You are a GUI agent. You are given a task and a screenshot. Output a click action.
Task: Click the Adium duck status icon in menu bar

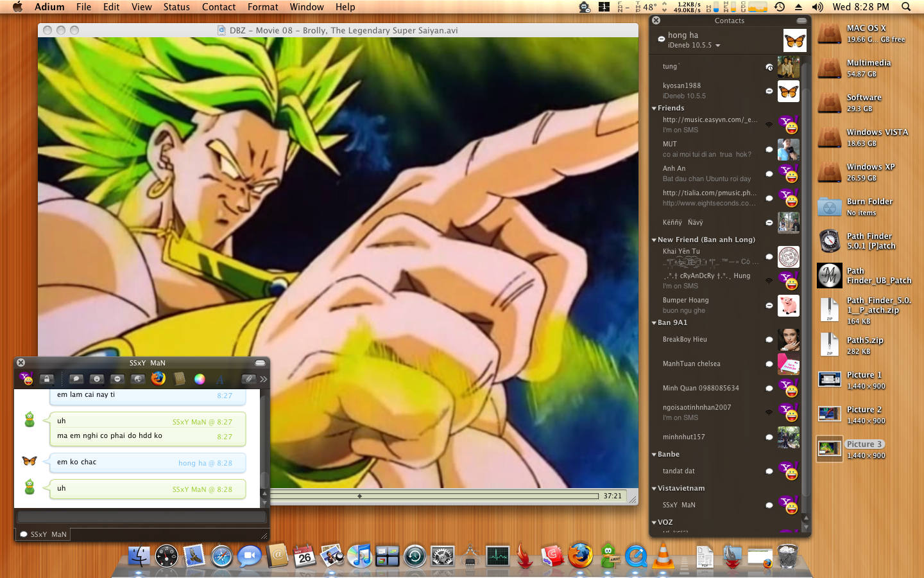(585, 7)
